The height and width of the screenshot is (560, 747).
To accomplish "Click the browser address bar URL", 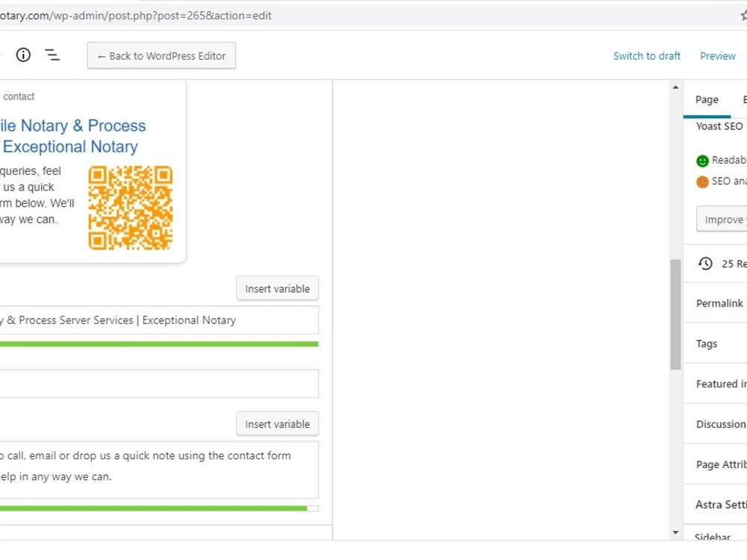I will coord(136,16).
